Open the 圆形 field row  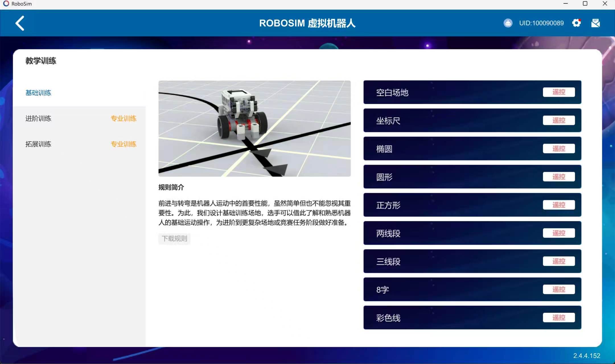point(472,177)
